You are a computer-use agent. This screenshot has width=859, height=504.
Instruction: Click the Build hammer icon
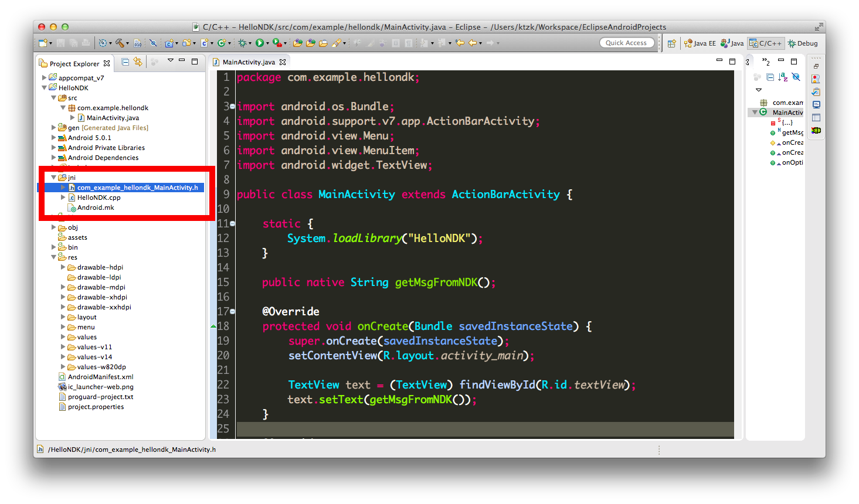pyautogui.click(x=120, y=43)
